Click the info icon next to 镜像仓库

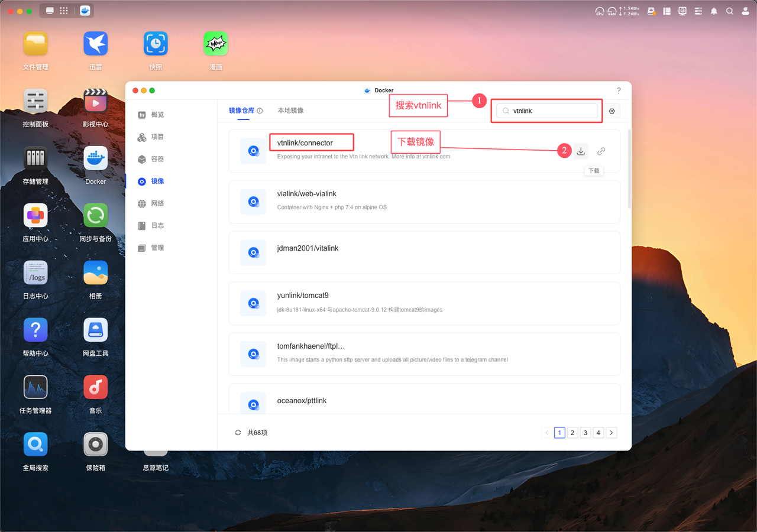point(260,111)
